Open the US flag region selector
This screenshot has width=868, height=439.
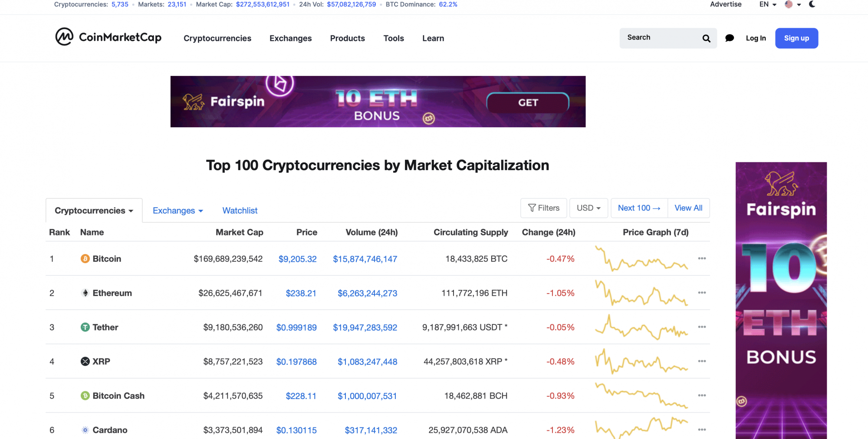[792, 4]
